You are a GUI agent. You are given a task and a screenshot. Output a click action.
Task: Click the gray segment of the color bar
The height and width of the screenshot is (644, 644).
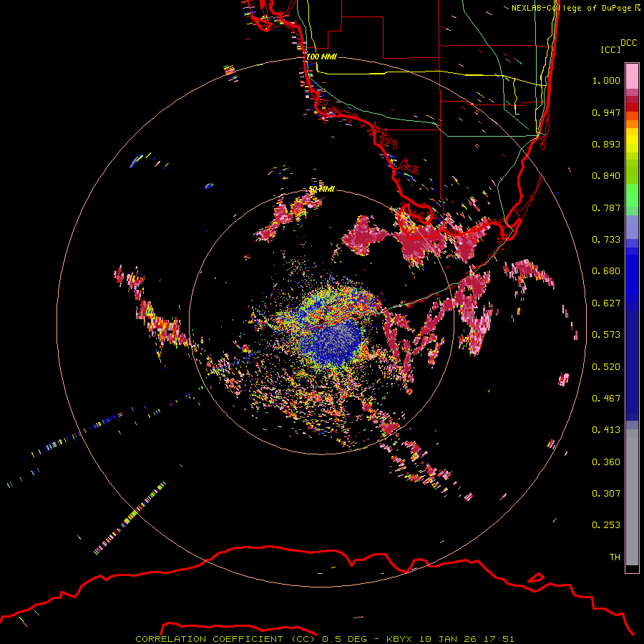click(632, 497)
